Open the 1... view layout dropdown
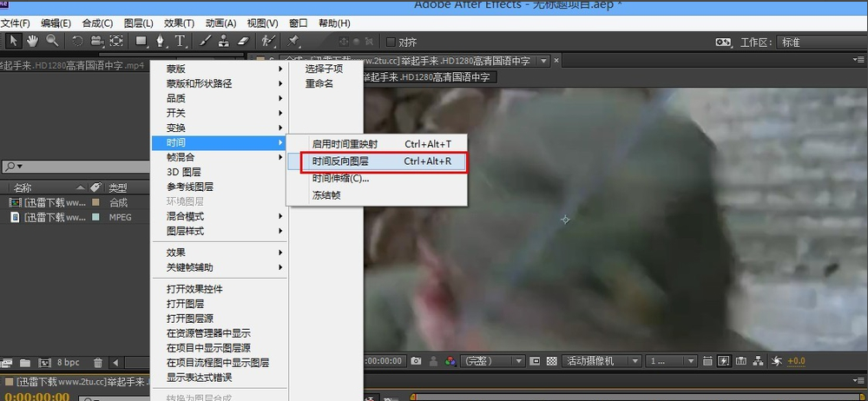This screenshot has height=401, width=868. click(672, 361)
